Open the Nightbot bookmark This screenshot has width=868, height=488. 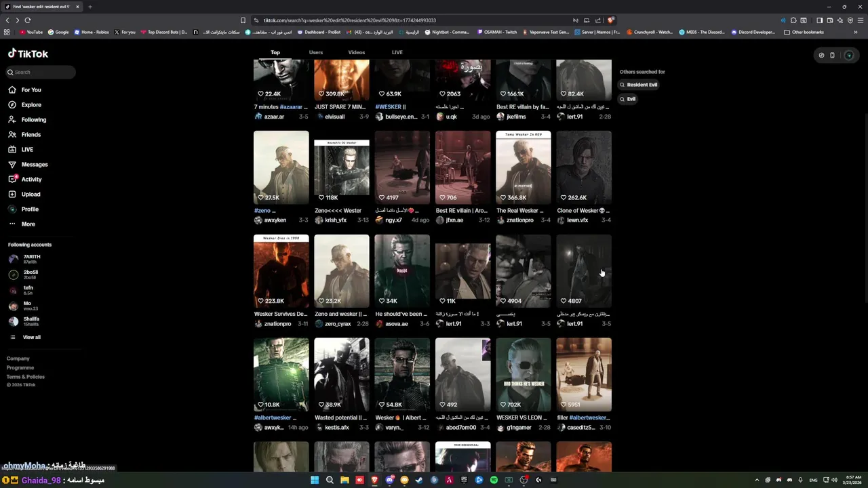448,32
